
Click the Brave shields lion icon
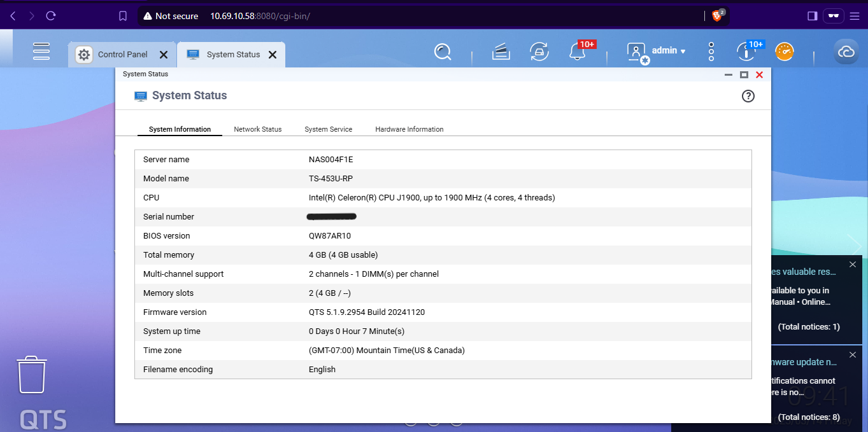[x=716, y=16]
